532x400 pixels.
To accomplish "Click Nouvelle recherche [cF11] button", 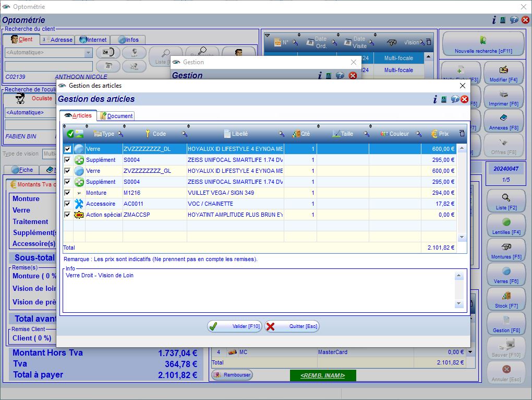I will point(483,44).
